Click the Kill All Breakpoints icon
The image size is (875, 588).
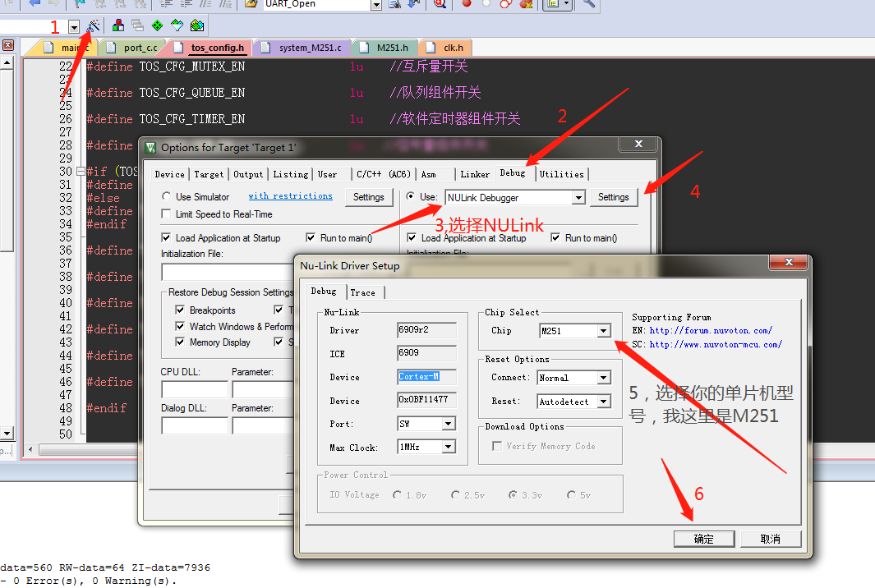point(525,3)
